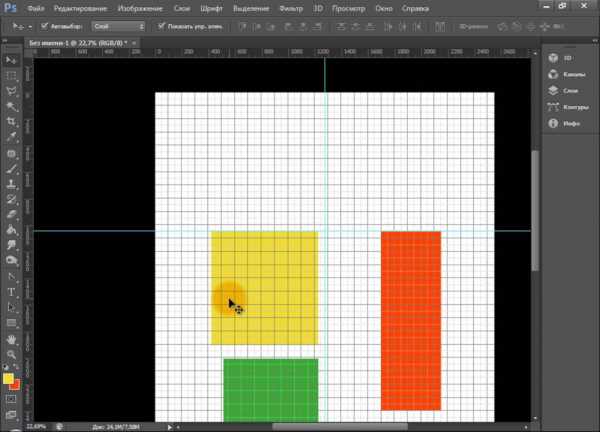Click the vertical canvas scrollbar
The image size is (600, 432).
pos(536,210)
